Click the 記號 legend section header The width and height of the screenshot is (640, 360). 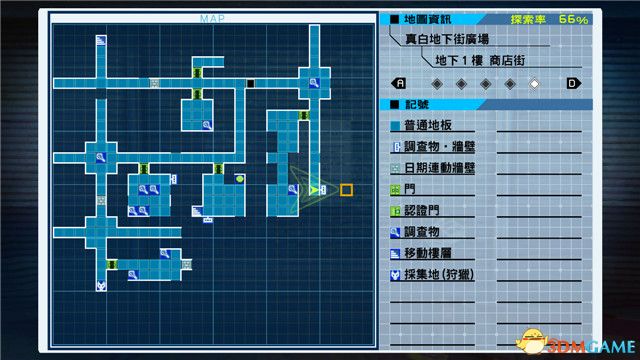click(416, 104)
